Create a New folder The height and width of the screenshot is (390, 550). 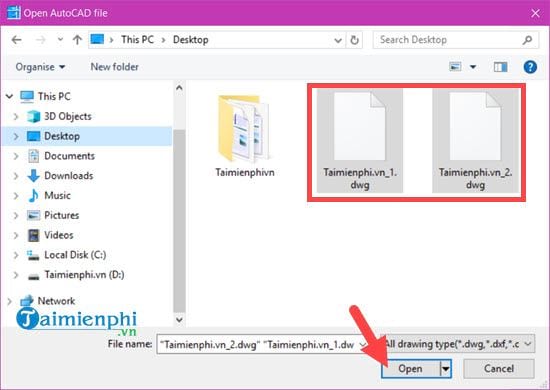(114, 67)
